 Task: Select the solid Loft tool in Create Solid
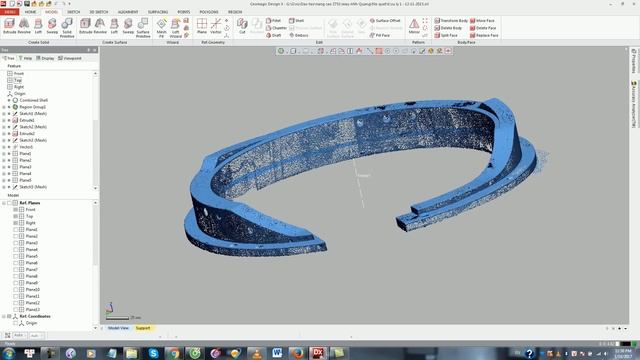click(x=38, y=26)
